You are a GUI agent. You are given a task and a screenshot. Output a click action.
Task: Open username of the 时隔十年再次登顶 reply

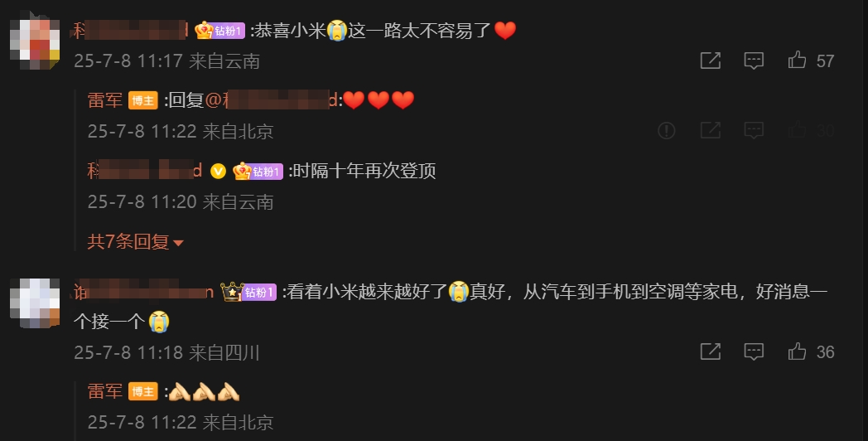145,171
